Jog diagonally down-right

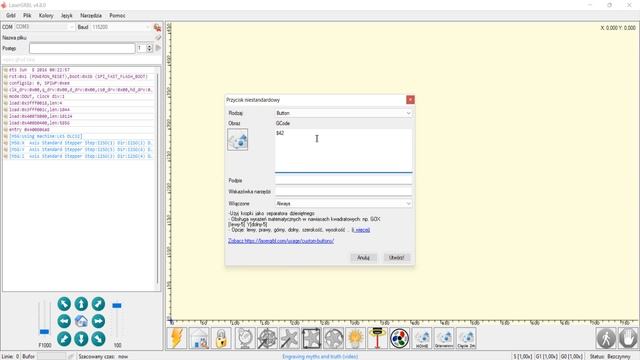click(x=98, y=339)
